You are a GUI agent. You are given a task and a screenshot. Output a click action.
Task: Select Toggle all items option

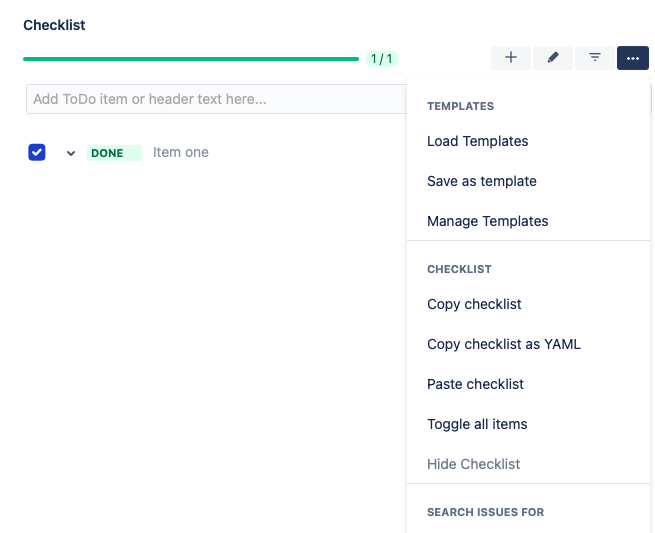click(x=477, y=424)
